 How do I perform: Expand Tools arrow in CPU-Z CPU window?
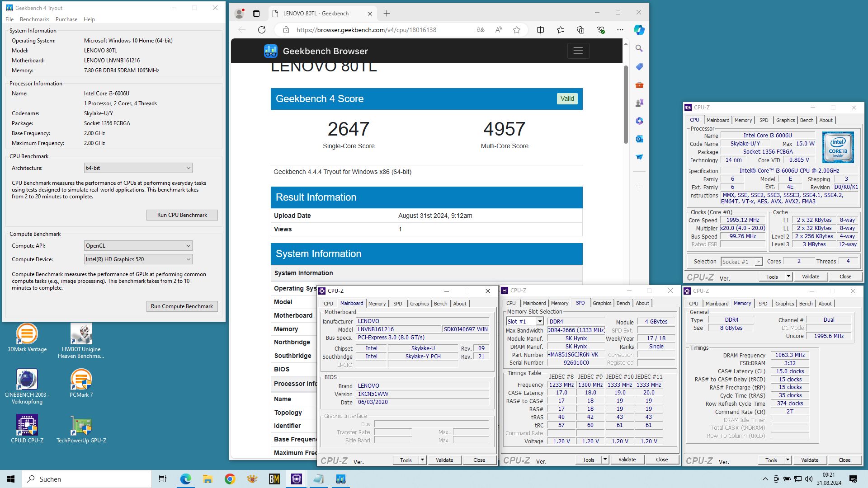click(788, 277)
